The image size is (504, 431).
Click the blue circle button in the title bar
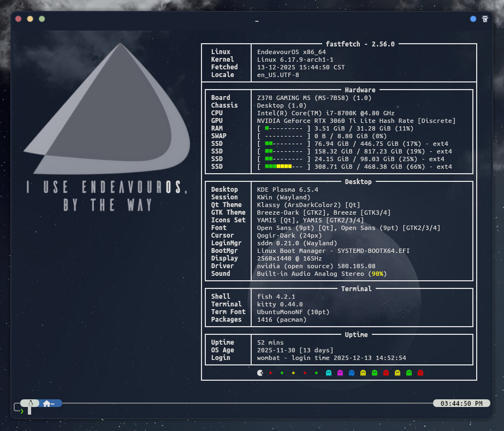473,19
